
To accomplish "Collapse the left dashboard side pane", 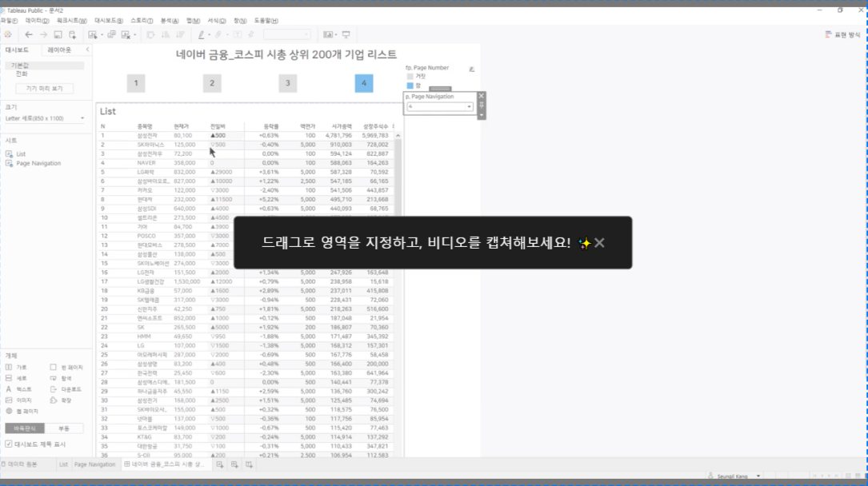I will (87, 50).
